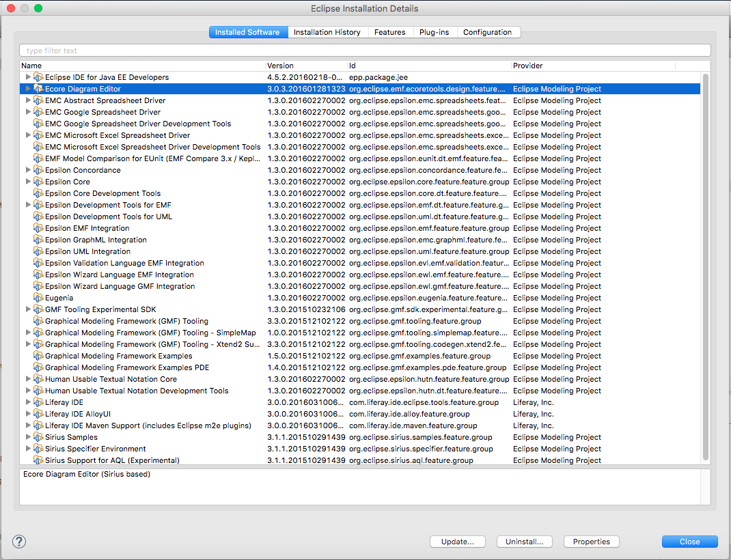Open Properties for the selected feature
731x560 pixels.
(591, 542)
